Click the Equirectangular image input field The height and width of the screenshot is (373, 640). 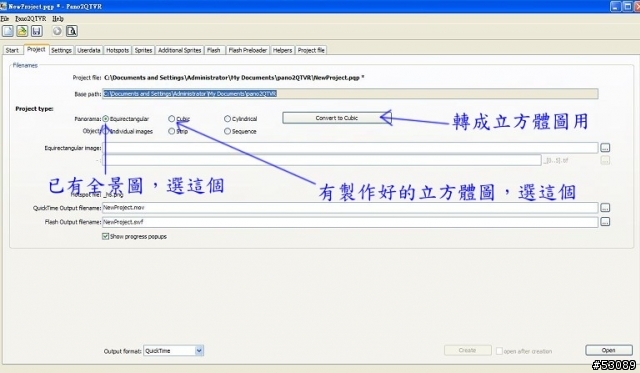tap(350, 148)
